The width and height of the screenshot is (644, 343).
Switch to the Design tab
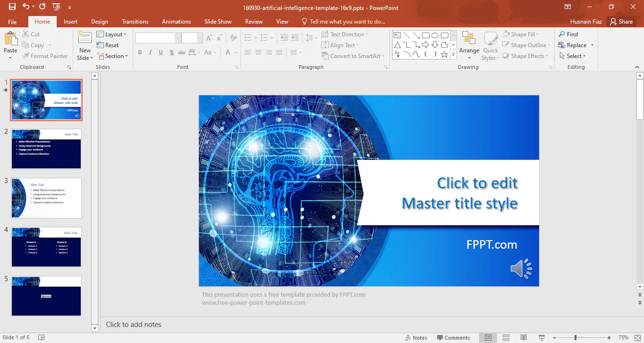click(x=100, y=22)
